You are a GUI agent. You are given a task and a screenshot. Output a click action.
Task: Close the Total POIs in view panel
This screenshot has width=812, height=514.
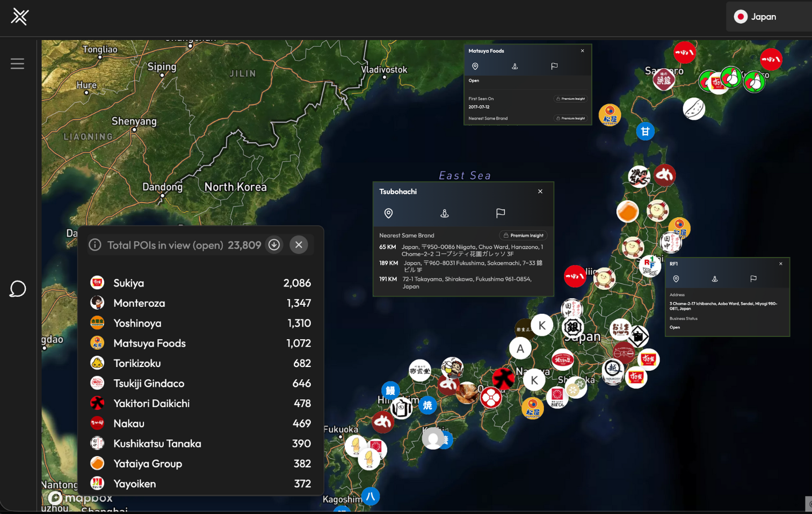(299, 245)
